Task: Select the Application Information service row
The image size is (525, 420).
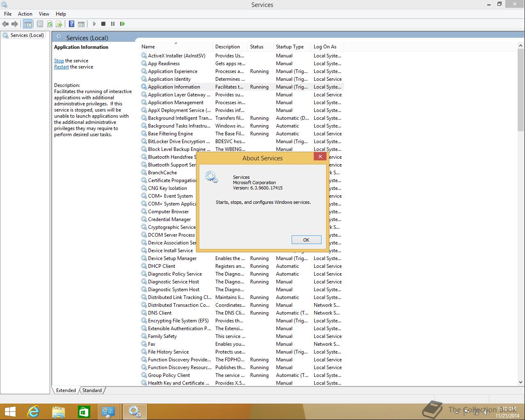Action: [x=242, y=87]
